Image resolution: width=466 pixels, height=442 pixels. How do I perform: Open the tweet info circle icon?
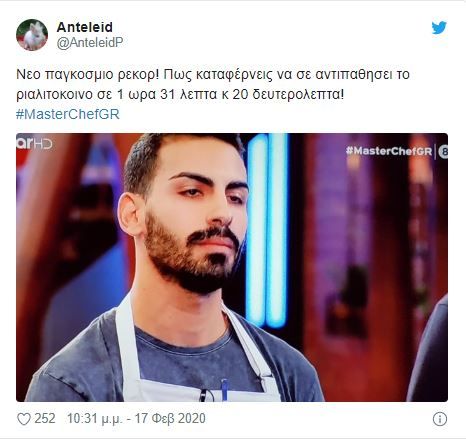click(x=440, y=419)
